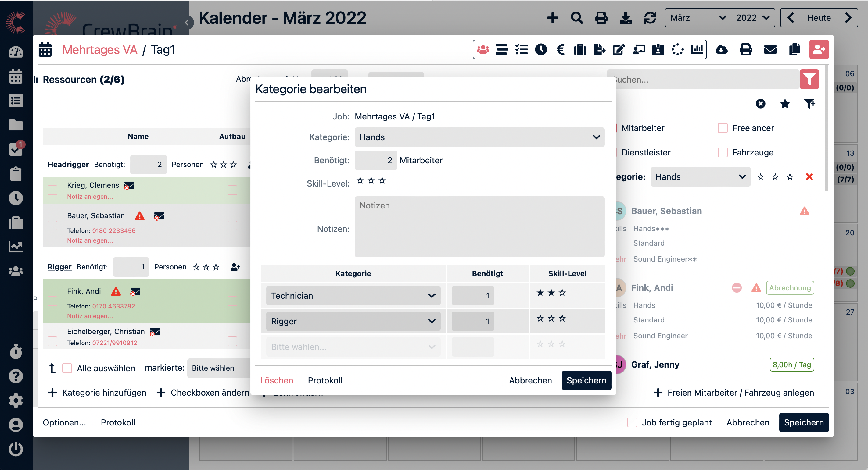
Task: Click the red Löschen link
Action: pyautogui.click(x=276, y=380)
